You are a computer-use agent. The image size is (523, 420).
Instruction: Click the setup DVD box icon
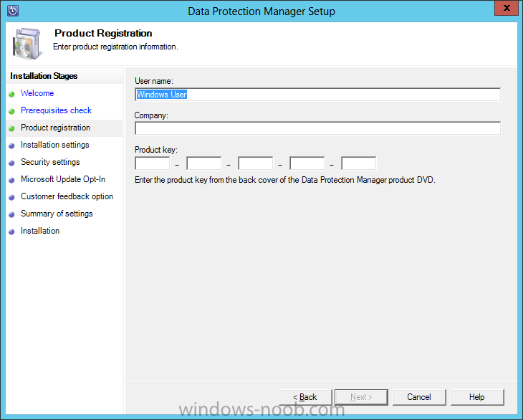[28, 44]
